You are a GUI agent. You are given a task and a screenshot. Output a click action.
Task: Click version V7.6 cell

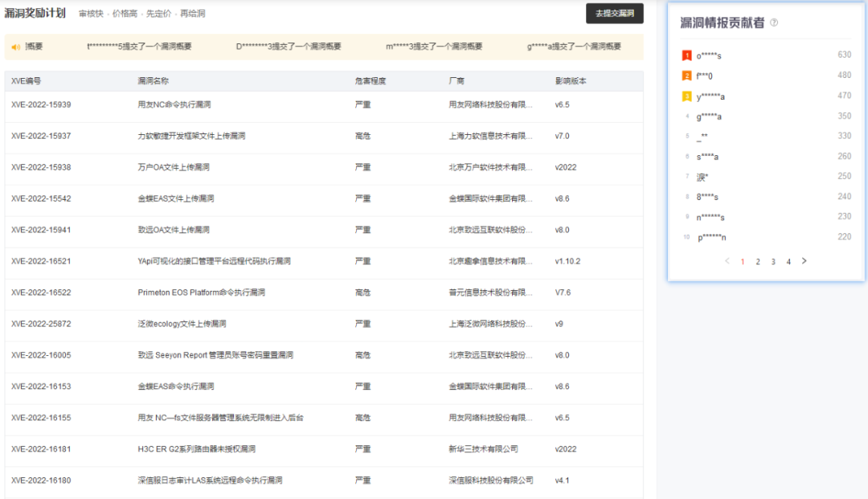[x=563, y=292]
